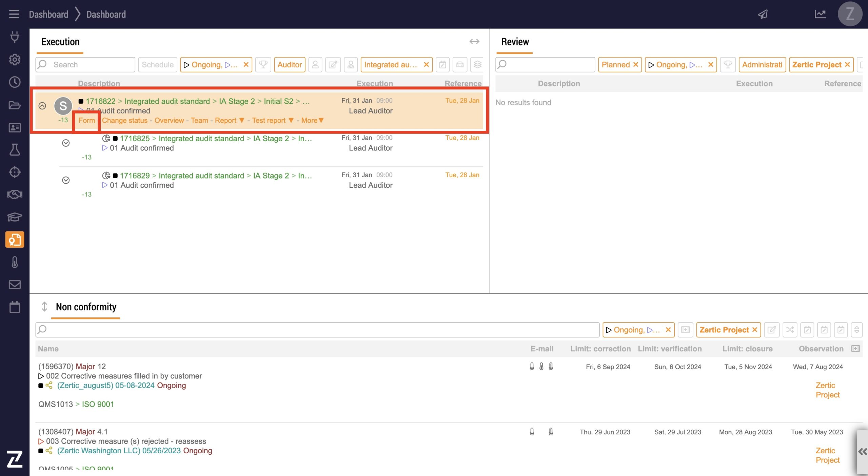
Task: Open the Report dropdown on audit 1716822
Action: (x=229, y=121)
